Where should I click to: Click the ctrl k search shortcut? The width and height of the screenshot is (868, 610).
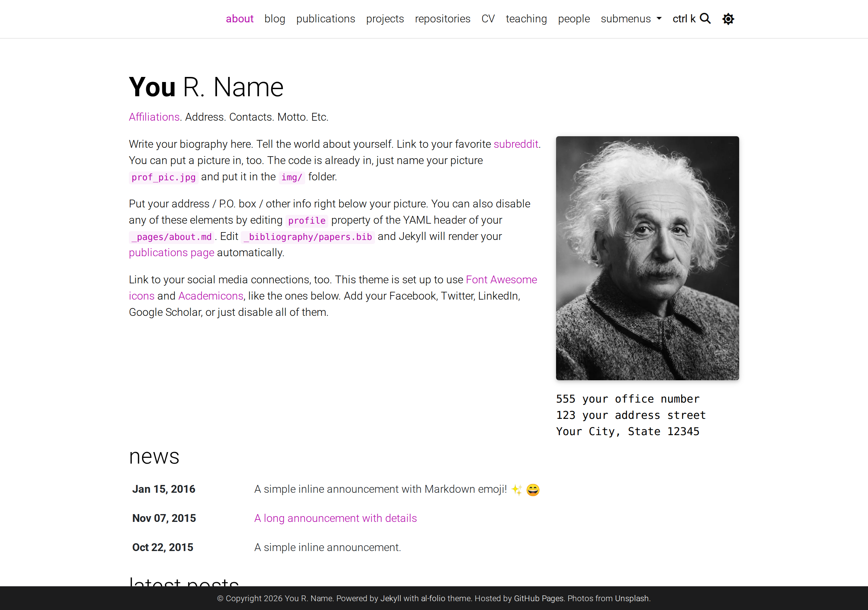tap(684, 19)
